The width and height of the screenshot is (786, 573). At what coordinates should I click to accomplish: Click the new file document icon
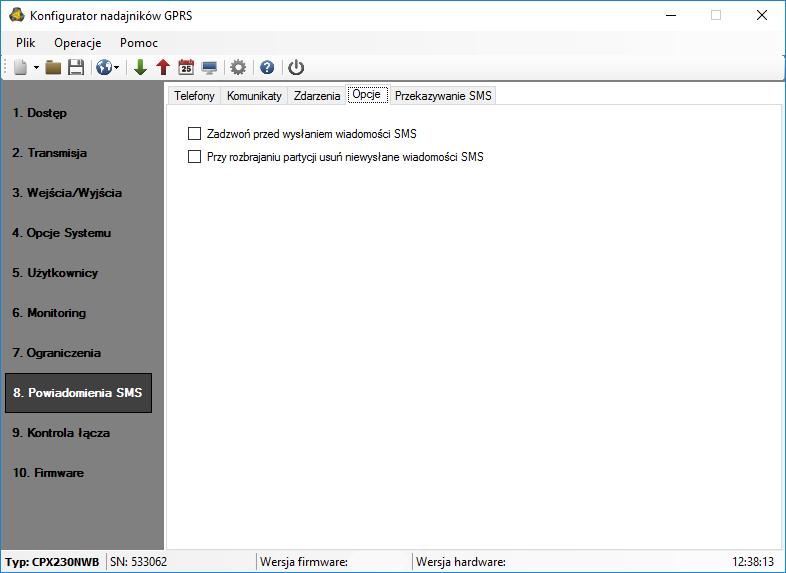point(21,67)
